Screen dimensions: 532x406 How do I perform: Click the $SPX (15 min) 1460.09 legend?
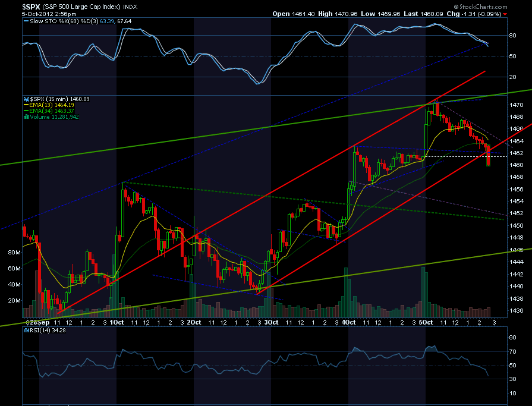pos(59,99)
